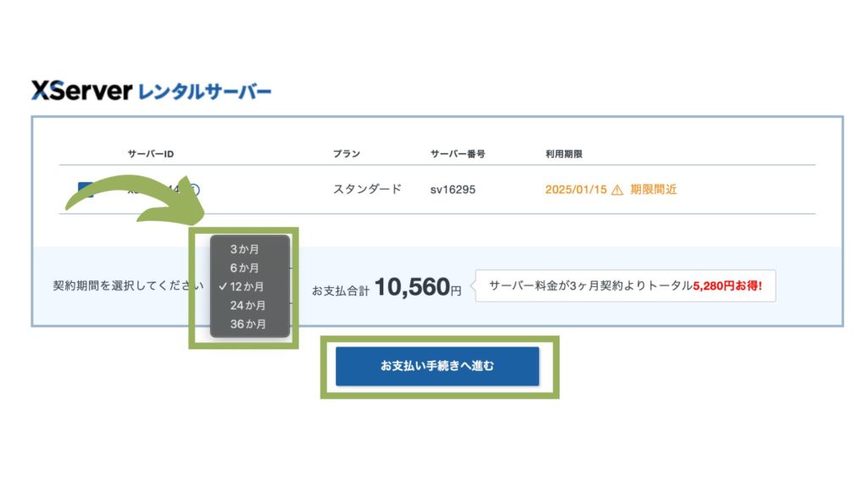This screenshot has height=488, width=868.
Task: Check the checkbox for the server row
Action: 85,188
